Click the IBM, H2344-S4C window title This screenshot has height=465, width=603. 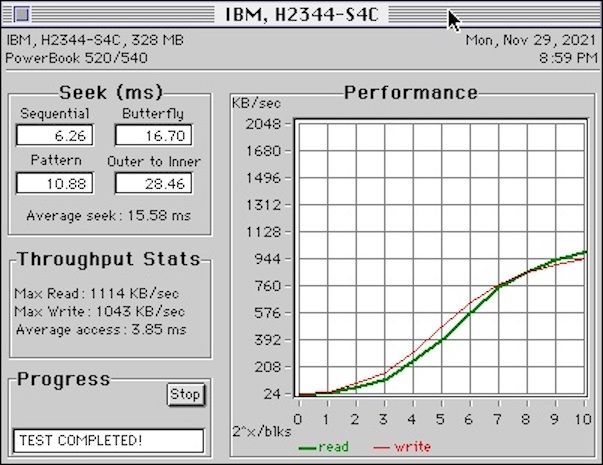coord(302,15)
